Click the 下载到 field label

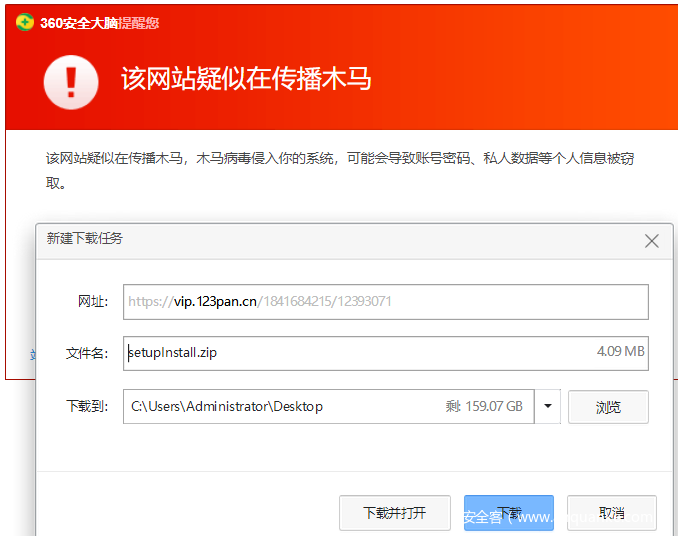(87, 407)
